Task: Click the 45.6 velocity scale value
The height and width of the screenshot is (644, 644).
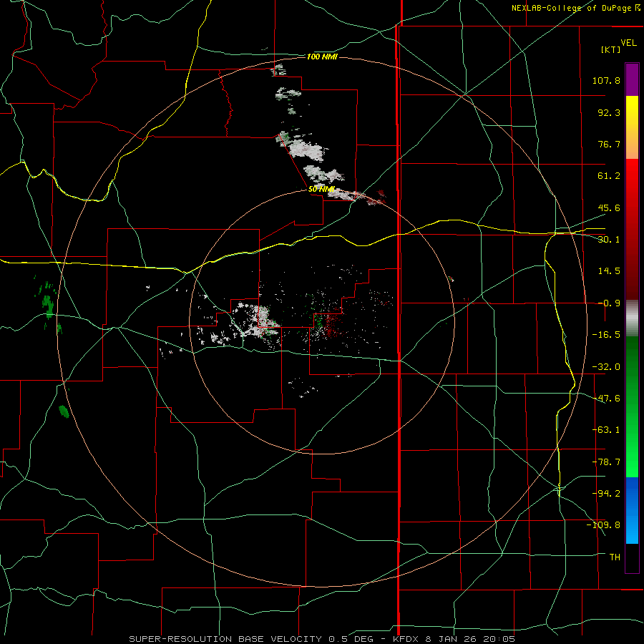Action: click(x=609, y=208)
